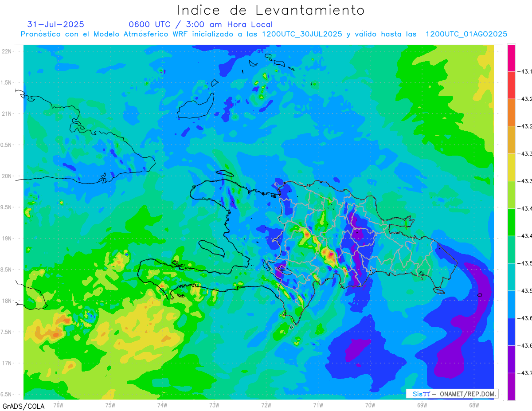Screen dimensions: 532x411
Task: Click the '22N' latitude label
Action: (7, 51)
